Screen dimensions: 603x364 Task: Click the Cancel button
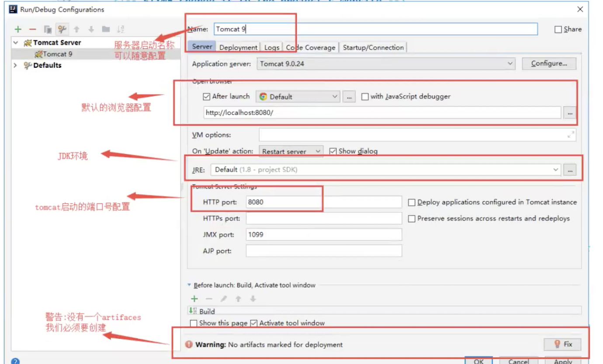point(519,361)
